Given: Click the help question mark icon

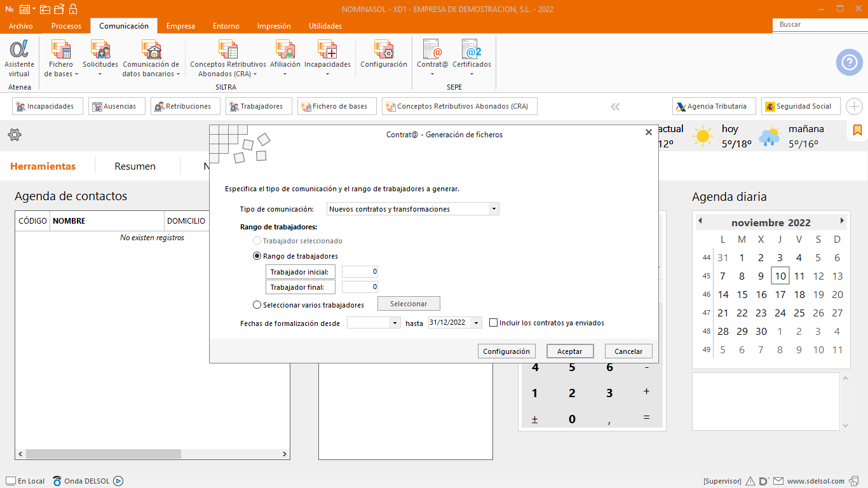Looking at the screenshot, I should click(x=849, y=62).
